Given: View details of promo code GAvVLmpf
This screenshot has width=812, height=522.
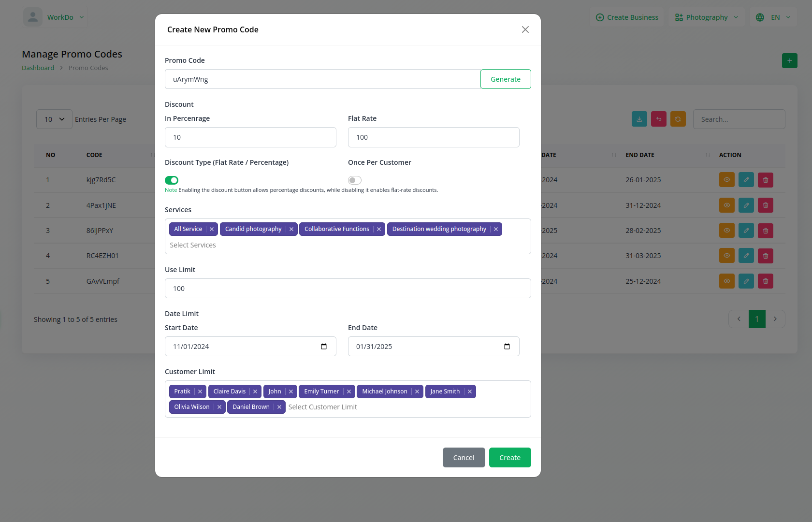Looking at the screenshot, I should (726, 281).
